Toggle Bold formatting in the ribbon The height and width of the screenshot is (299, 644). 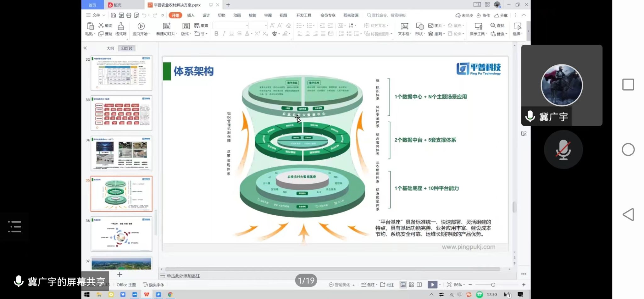pos(216,34)
